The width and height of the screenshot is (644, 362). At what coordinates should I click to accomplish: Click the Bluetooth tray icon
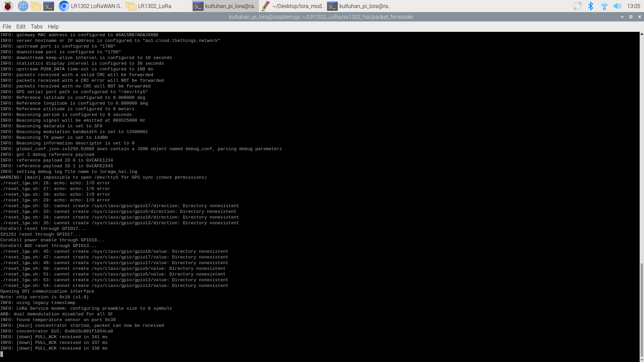591,6
